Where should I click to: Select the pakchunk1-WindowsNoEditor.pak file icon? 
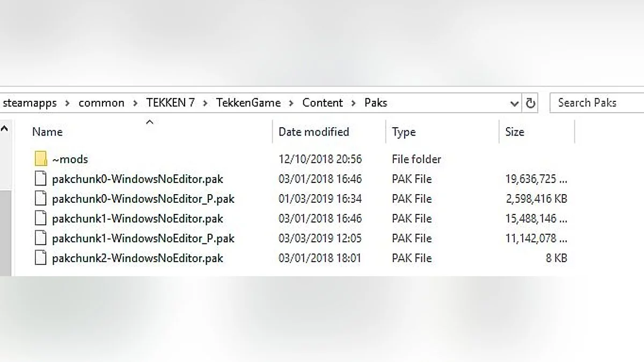(41, 218)
